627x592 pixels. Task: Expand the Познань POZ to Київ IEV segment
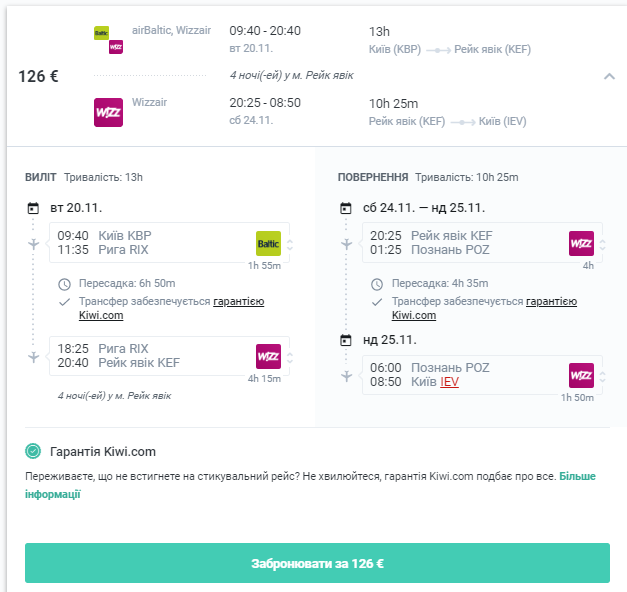pos(602,375)
